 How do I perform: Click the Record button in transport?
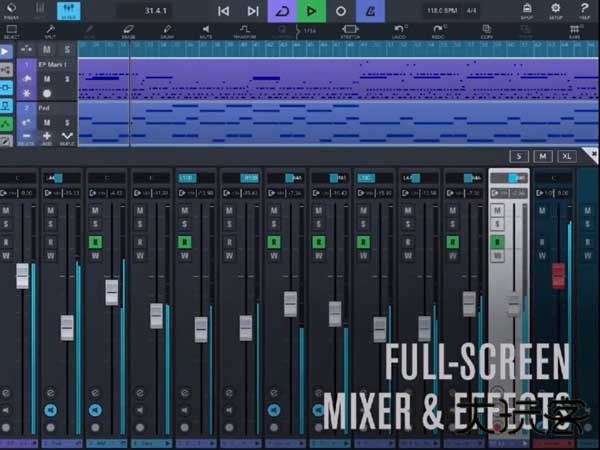(x=341, y=11)
